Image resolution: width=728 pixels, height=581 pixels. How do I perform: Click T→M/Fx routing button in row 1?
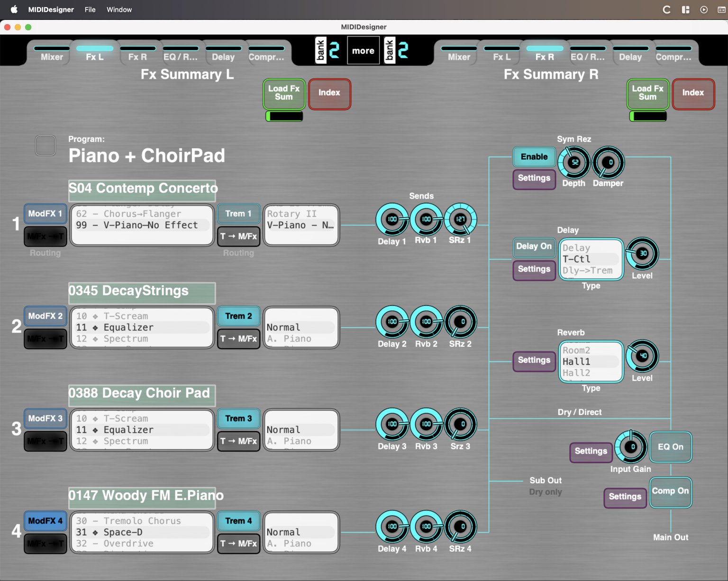(238, 237)
